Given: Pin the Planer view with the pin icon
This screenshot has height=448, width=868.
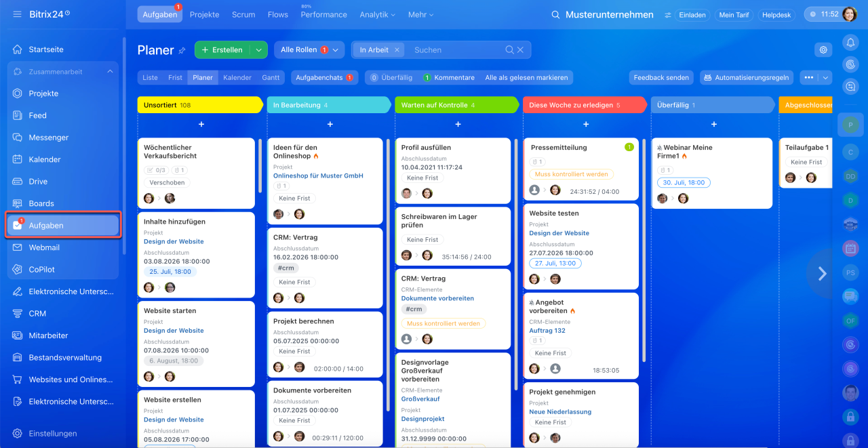Looking at the screenshot, I should [182, 50].
